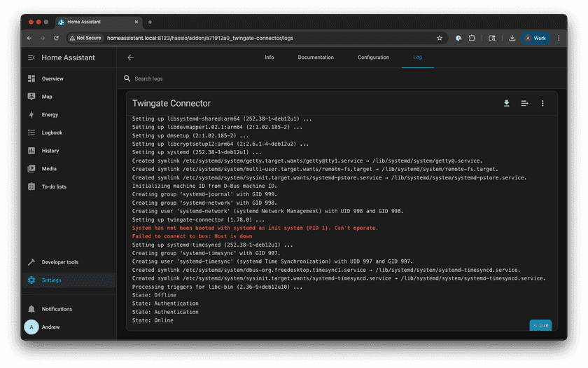Open the Logbook panel
The width and height of the screenshot is (588, 368).
coord(52,132)
